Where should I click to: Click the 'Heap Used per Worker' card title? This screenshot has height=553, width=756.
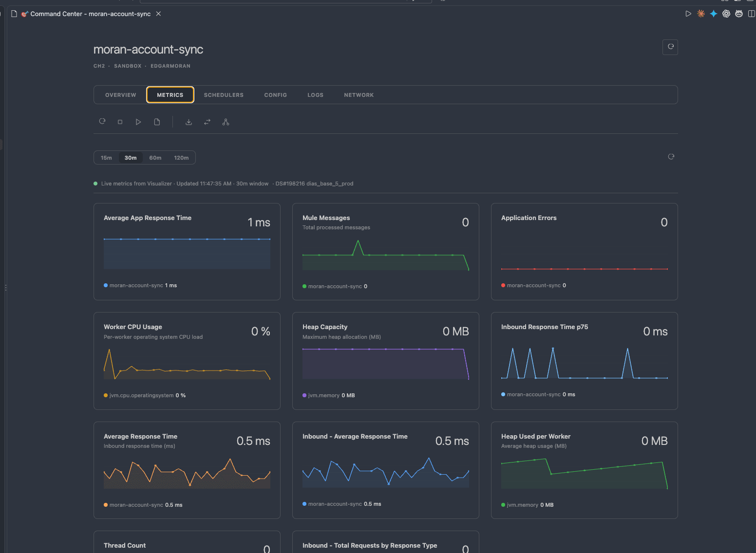[x=536, y=437]
